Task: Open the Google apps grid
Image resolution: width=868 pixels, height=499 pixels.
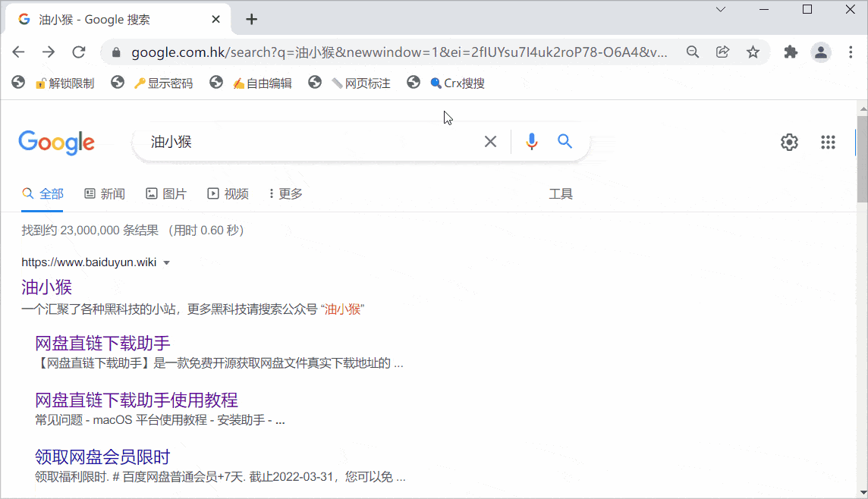Action: 828,143
